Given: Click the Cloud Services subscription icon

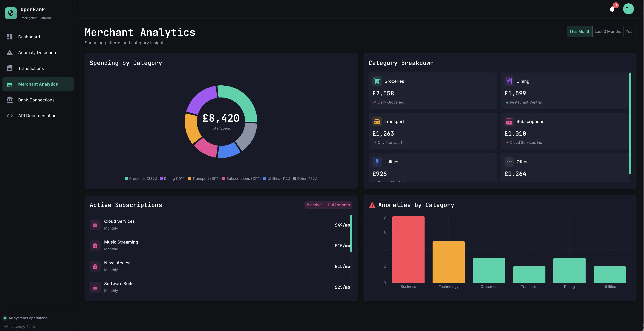Looking at the screenshot, I should pyautogui.click(x=95, y=225).
